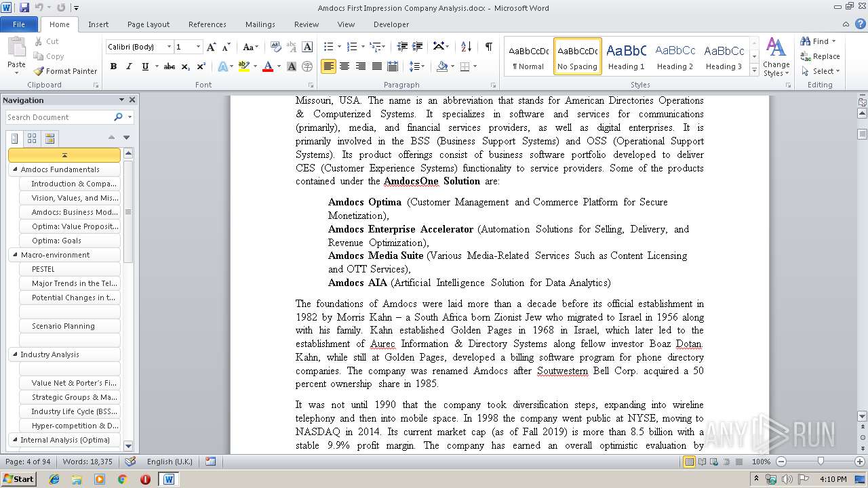
Task: Click the Search Document field
Action: 59,117
